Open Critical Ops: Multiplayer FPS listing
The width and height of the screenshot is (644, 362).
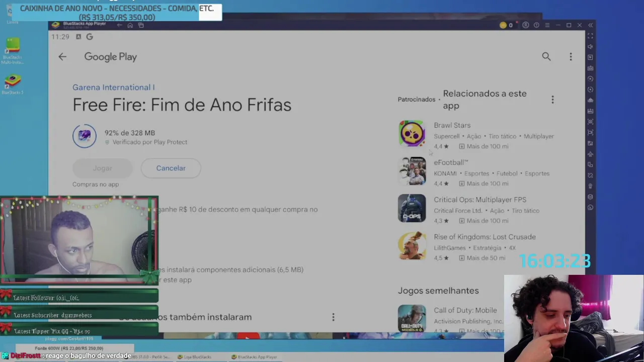(x=476, y=210)
